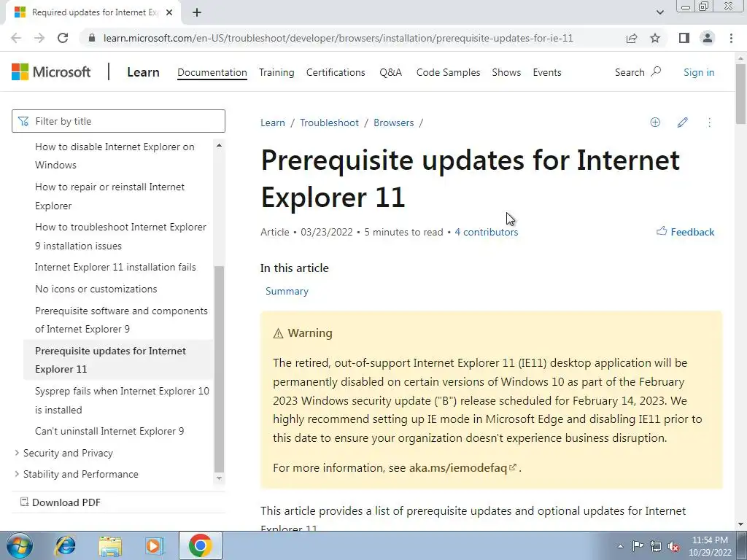Bookmark this page with the star icon

pyautogui.click(x=655, y=38)
